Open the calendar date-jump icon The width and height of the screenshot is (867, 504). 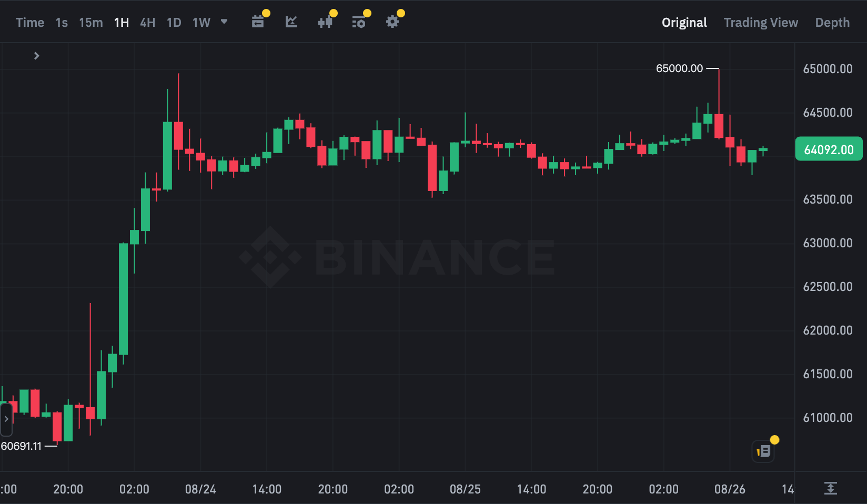pyautogui.click(x=258, y=22)
